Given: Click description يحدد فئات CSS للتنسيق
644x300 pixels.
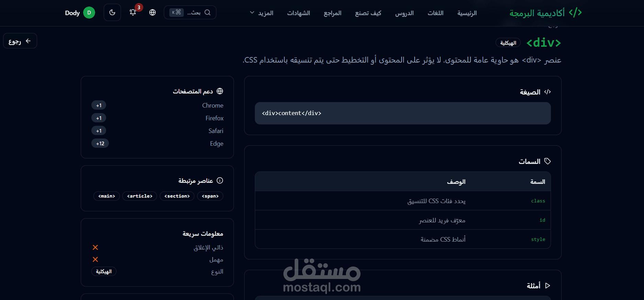Looking at the screenshot, I should tap(436, 201).
